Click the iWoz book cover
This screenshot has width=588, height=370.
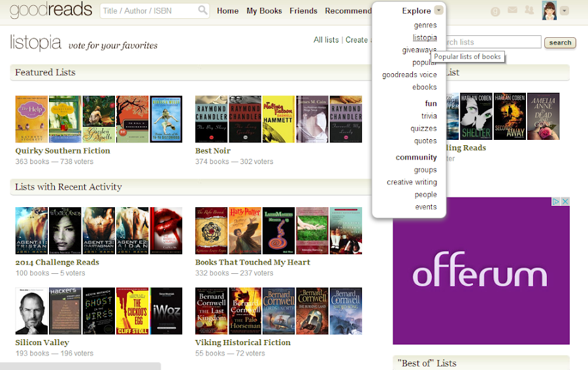pyautogui.click(x=166, y=311)
